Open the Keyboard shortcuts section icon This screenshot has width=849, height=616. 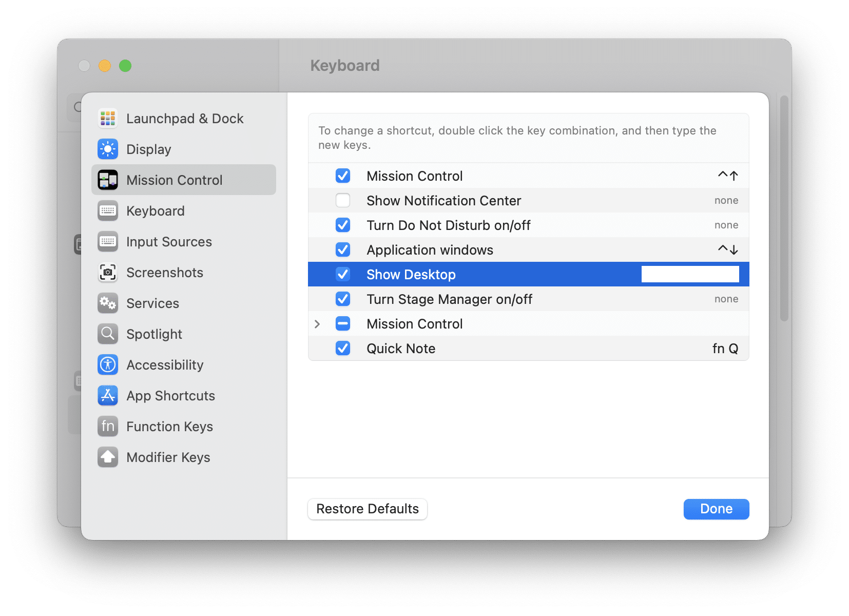107,210
